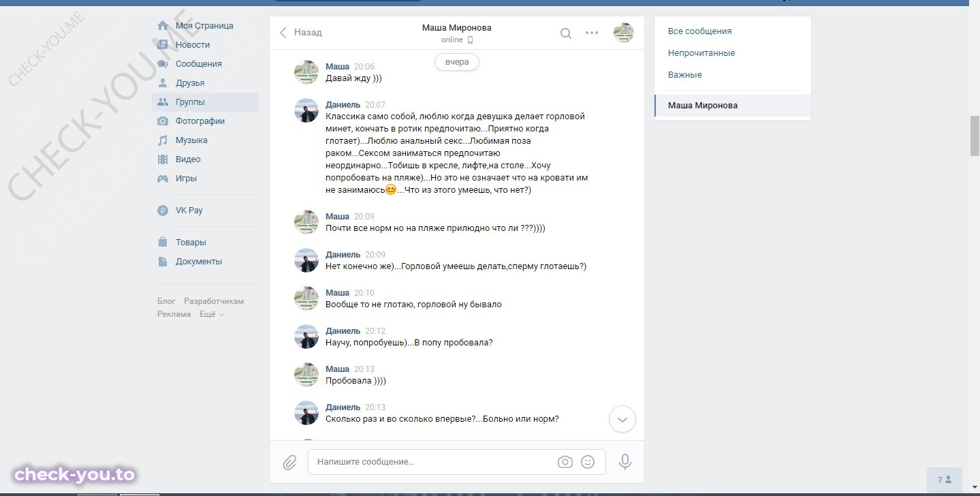Select the message text 'Давай жду )))'
Image resolution: width=980 pixels, height=496 pixels.
pos(353,78)
